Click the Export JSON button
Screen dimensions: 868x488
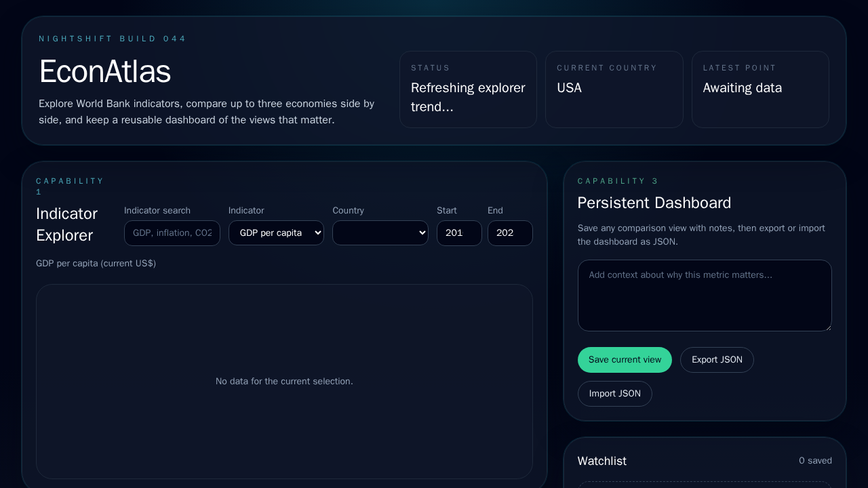click(717, 360)
